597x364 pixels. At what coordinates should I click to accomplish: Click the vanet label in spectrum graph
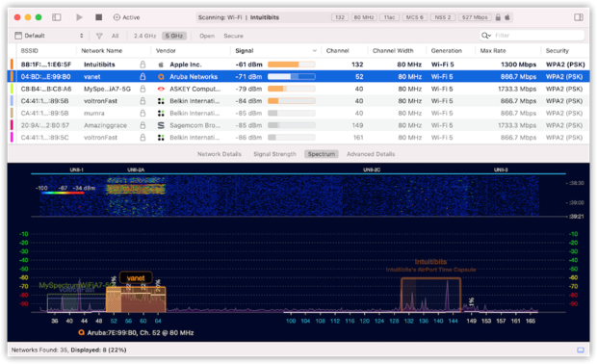(x=136, y=278)
